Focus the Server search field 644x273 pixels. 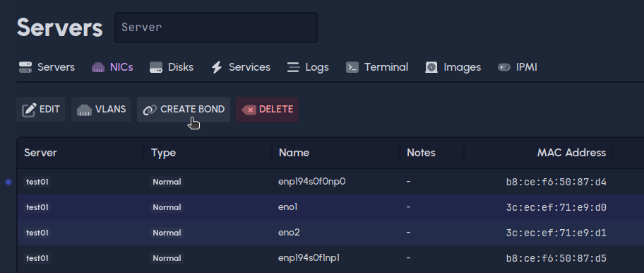(x=216, y=28)
